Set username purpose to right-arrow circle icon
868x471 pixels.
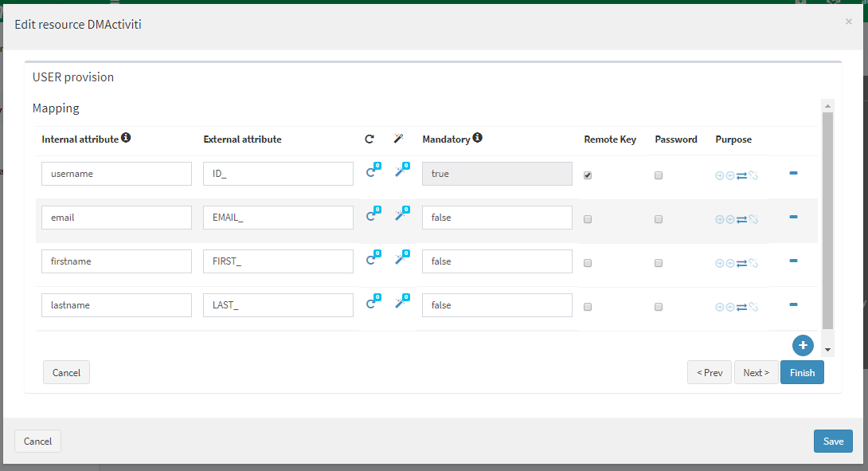click(720, 175)
